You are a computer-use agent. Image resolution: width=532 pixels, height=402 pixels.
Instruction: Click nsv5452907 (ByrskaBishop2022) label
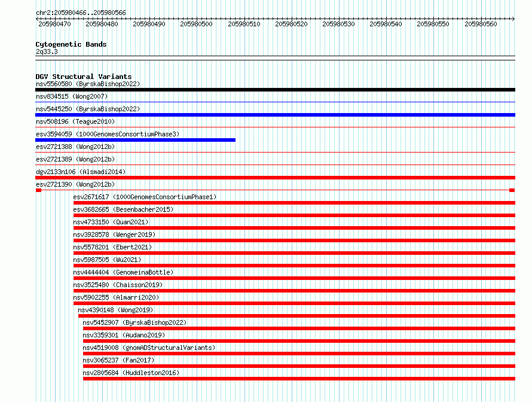point(134,322)
